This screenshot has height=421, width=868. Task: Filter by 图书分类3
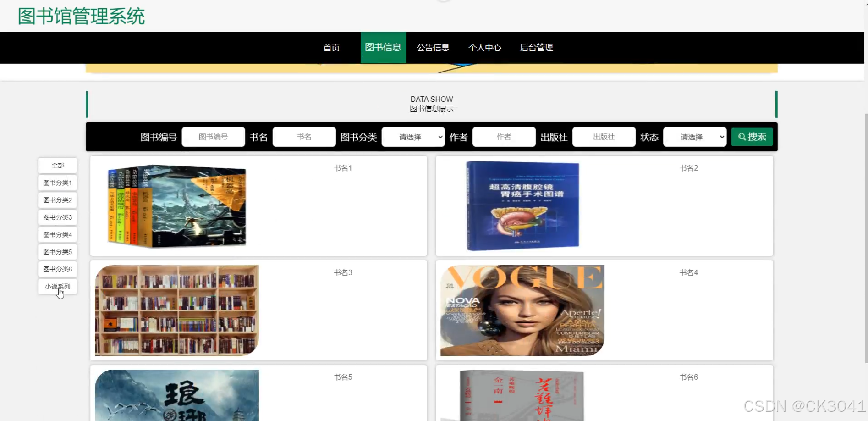point(58,217)
